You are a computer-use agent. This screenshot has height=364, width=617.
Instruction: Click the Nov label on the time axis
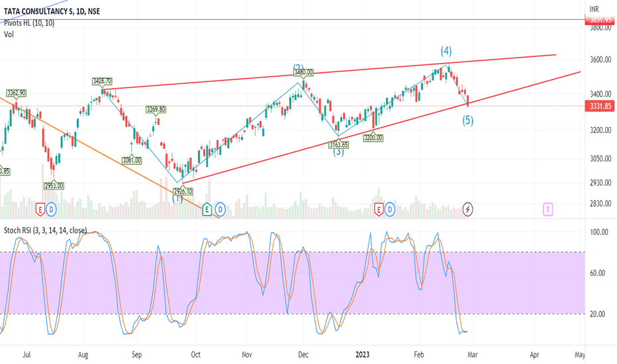(x=247, y=355)
